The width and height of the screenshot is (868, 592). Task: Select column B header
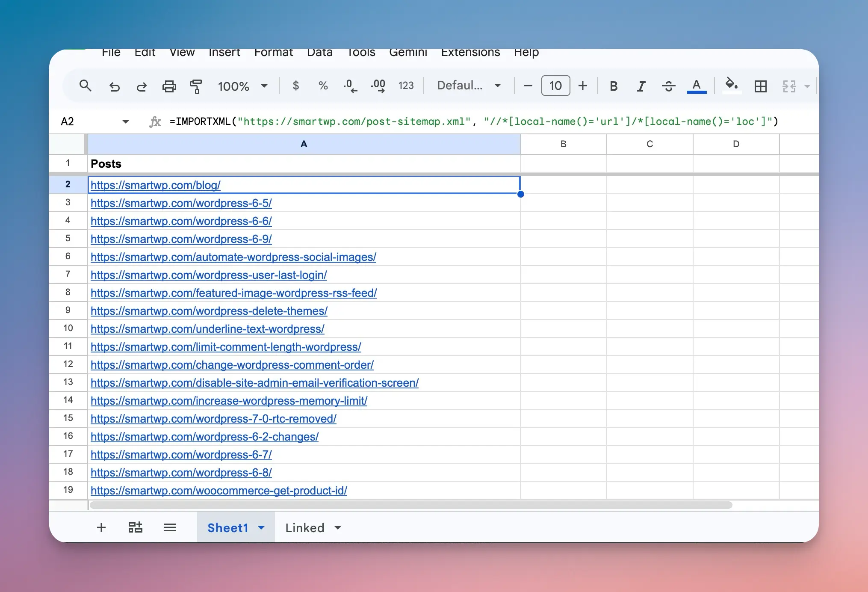pyautogui.click(x=563, y=144)
